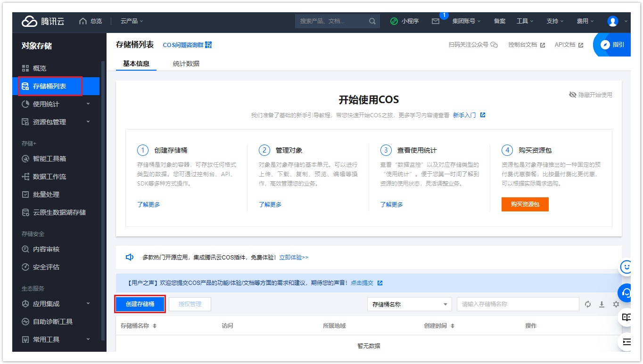Open the table settings gear icon
The width and height of the screenshot is (643, 364).
[616, 304]
